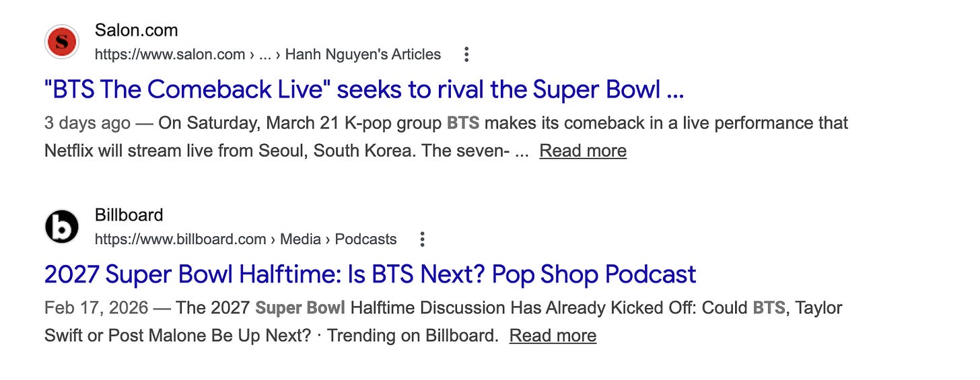This screenshot has height=380, width=980.
Task: Click the Billboard 'b' logo favicon
Action: 62,227
